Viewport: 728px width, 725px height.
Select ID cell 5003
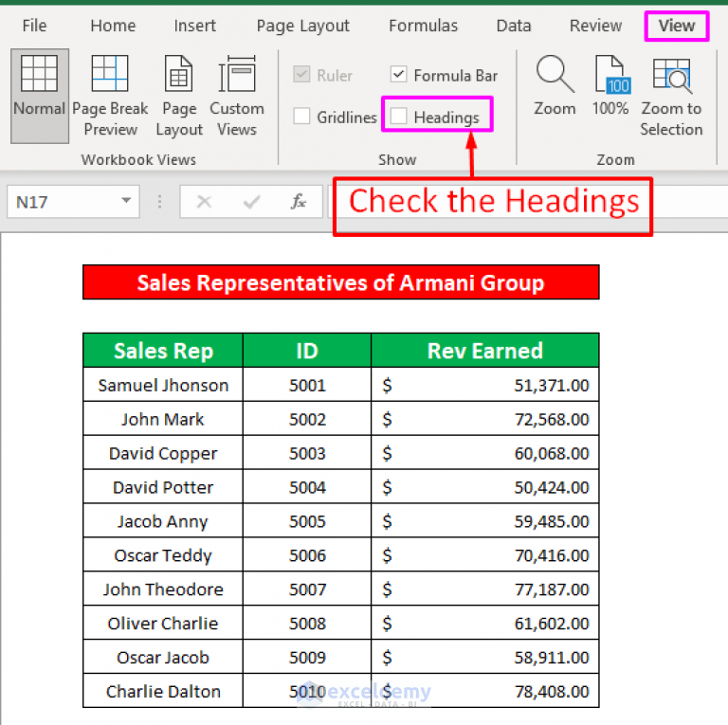[307, 453]
